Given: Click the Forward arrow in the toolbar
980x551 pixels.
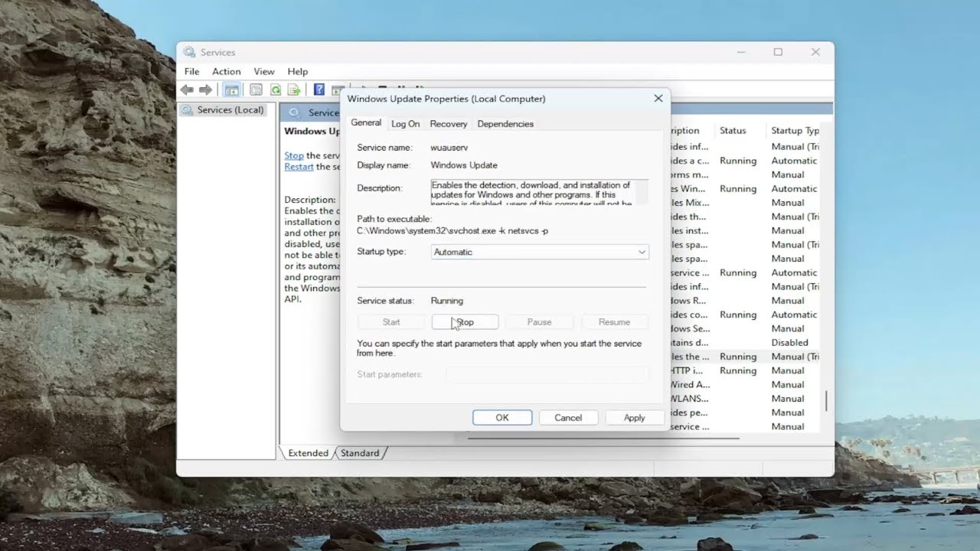Looking at the screenshot, I should click(205, 90).
